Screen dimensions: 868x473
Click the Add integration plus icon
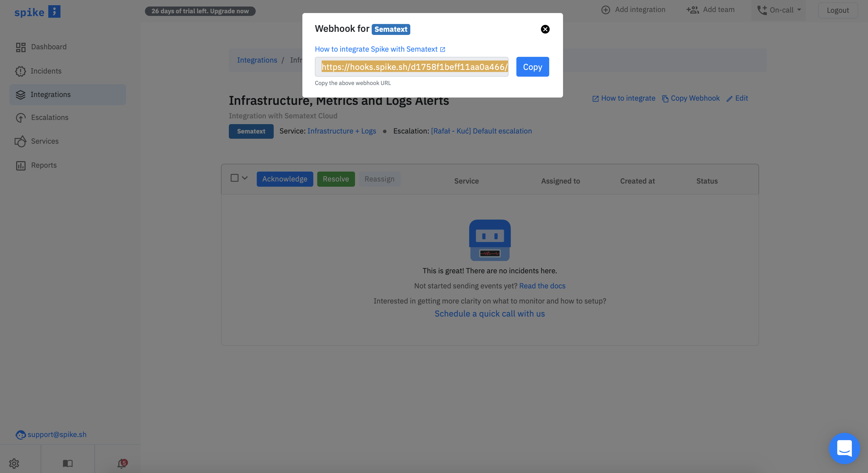606,10
